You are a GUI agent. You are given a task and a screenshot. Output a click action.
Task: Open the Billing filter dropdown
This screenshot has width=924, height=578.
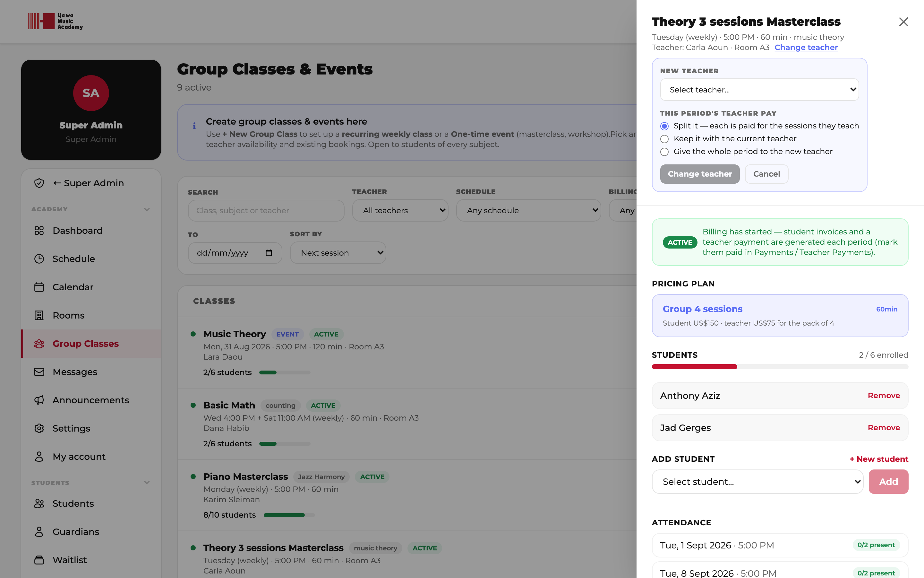pyautogui.click(x=623, y=210)
